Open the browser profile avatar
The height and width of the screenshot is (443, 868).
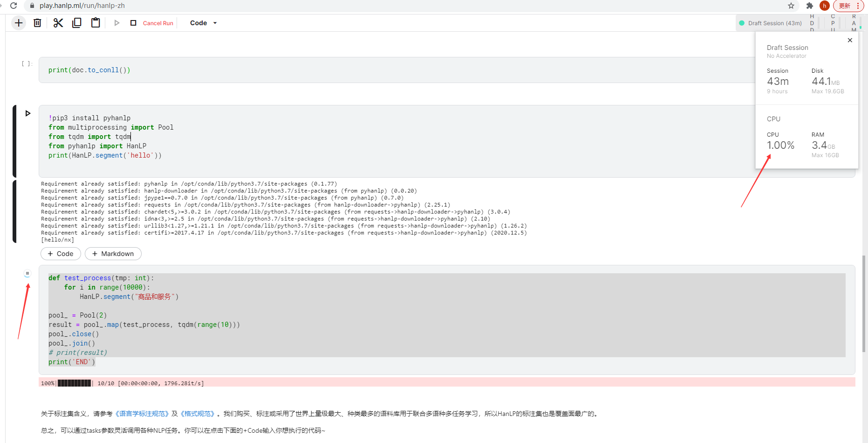click(x=825, y=6)
